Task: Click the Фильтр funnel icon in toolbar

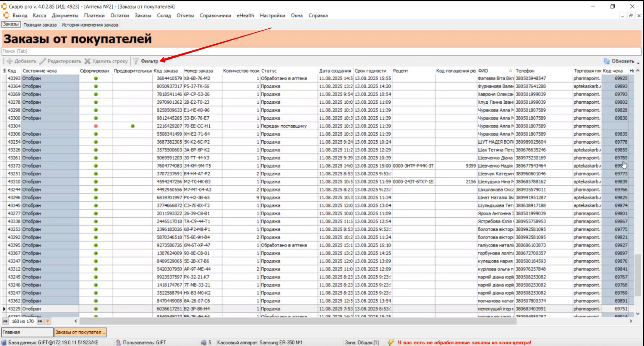Action: click(x=136, y=61)
